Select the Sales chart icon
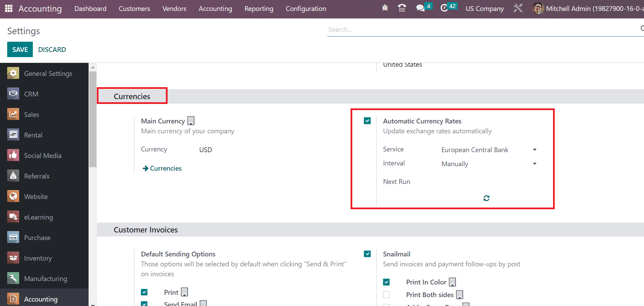Screen dimensions: 644x306 13,114
